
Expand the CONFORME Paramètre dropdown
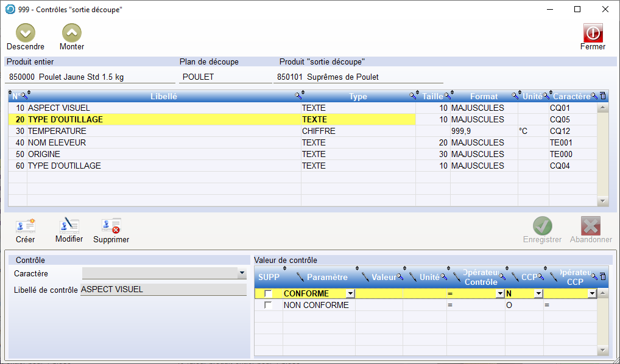point(350,294)
